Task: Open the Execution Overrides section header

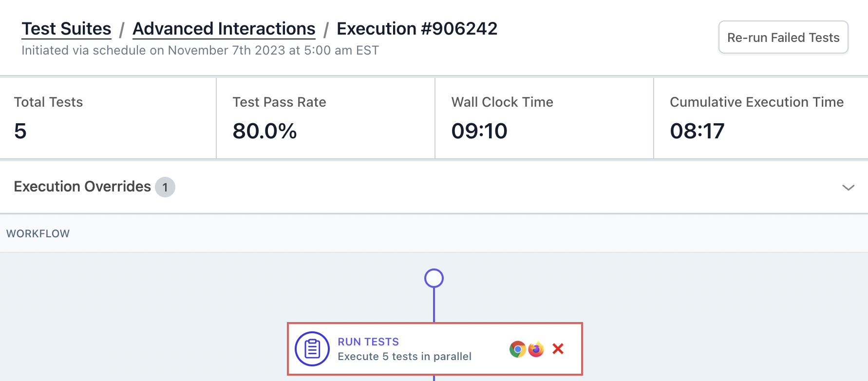Action: pos(82,187)
